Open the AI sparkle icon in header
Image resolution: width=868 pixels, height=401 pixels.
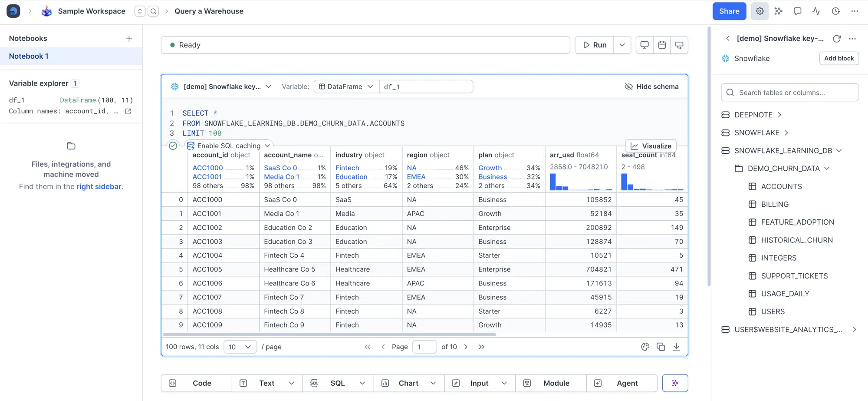pyautogui.click(x=779, y=11)
